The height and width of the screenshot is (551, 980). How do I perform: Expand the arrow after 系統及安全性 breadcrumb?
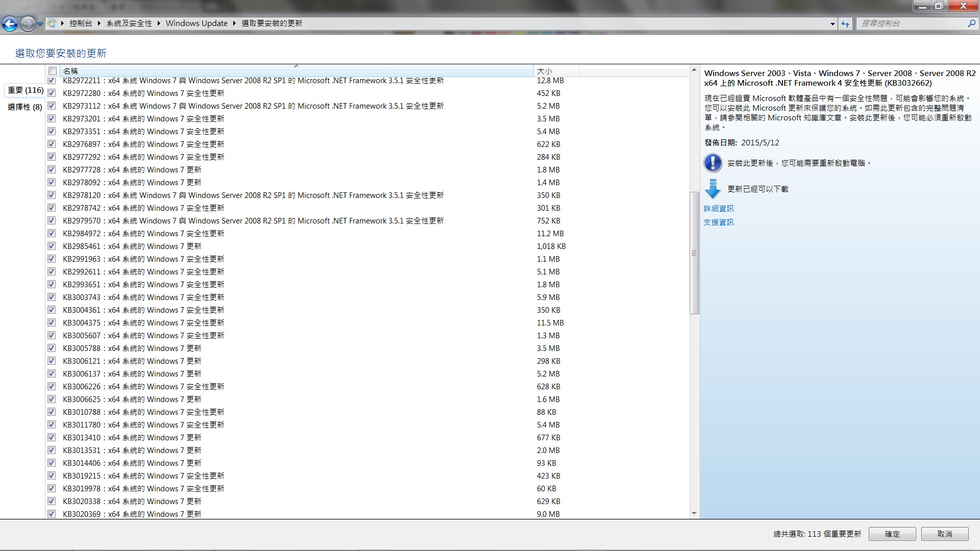159,23
